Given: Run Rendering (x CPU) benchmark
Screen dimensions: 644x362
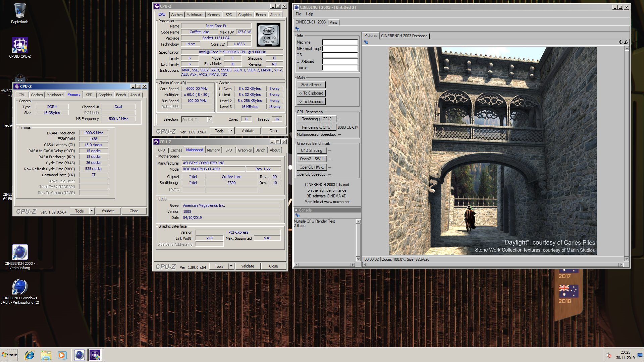Looking at the screenshot, I should coord(316,127).
